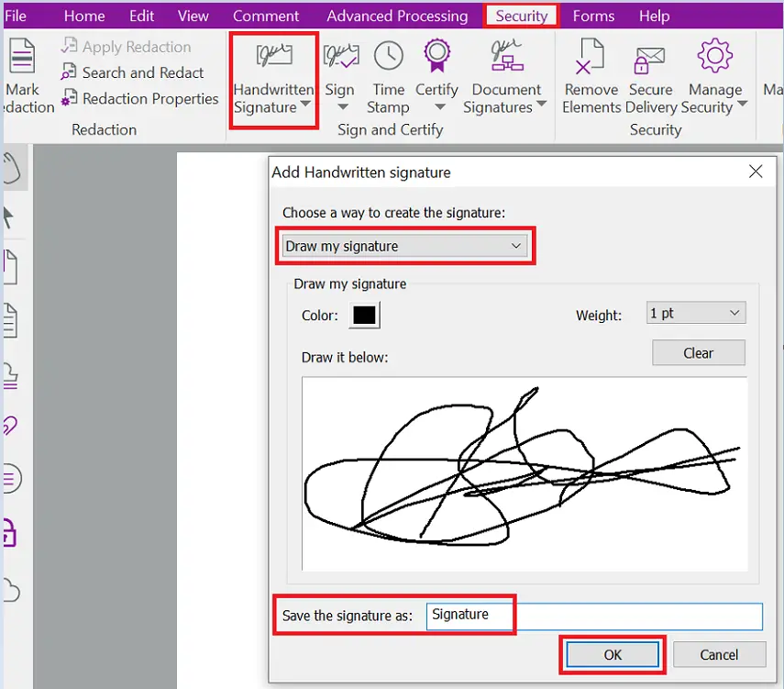This screenshot has height=689, width=784.
Task: Click inside the signature drawing canvas
Action: [525, 473]
